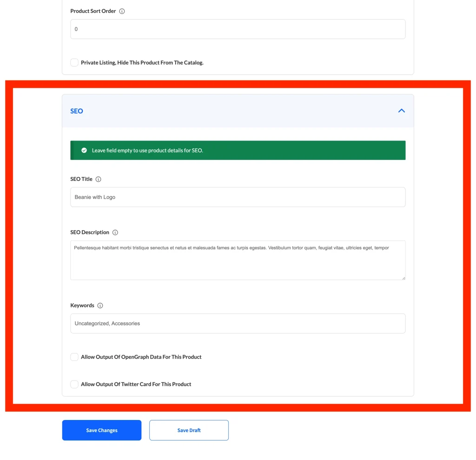This screenshot has width=476, height=460.
Task: Tick the Allow Output Of OpenGraph Data checkbox
Action: [x=74, y=357]
